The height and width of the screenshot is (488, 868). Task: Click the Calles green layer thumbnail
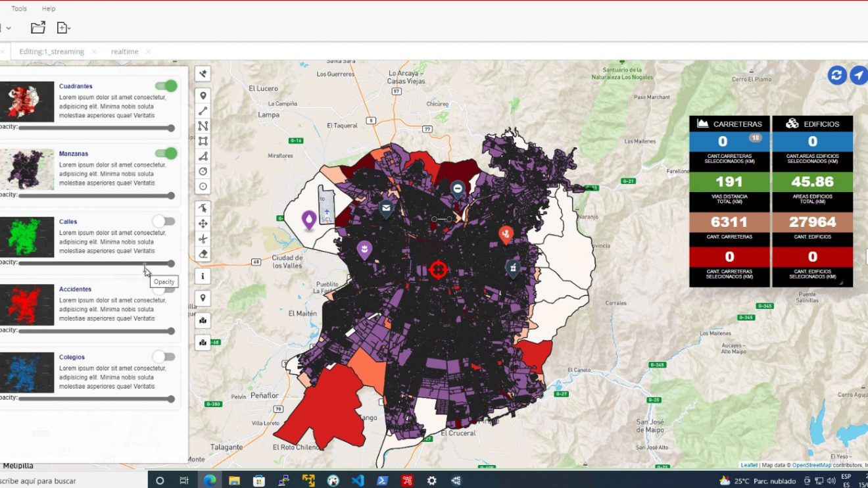(27, 237)
